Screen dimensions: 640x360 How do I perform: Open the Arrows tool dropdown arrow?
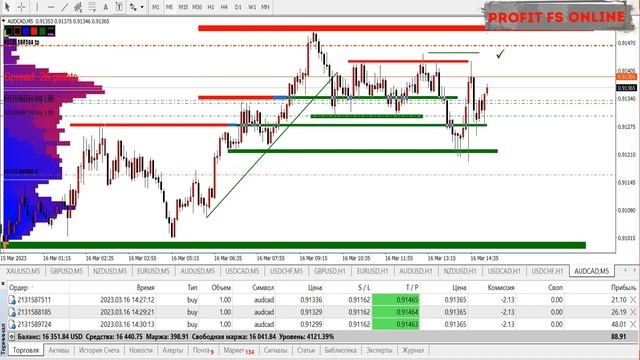142,7
